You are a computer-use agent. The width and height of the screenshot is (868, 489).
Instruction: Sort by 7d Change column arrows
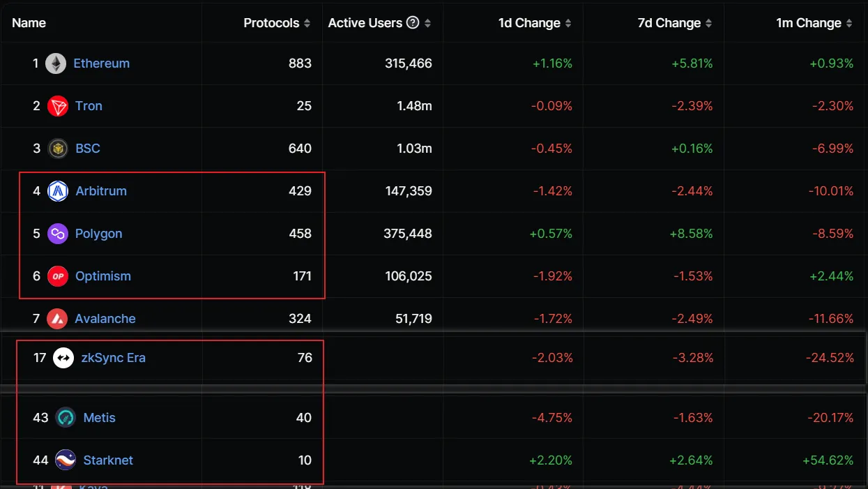(708, 23)
